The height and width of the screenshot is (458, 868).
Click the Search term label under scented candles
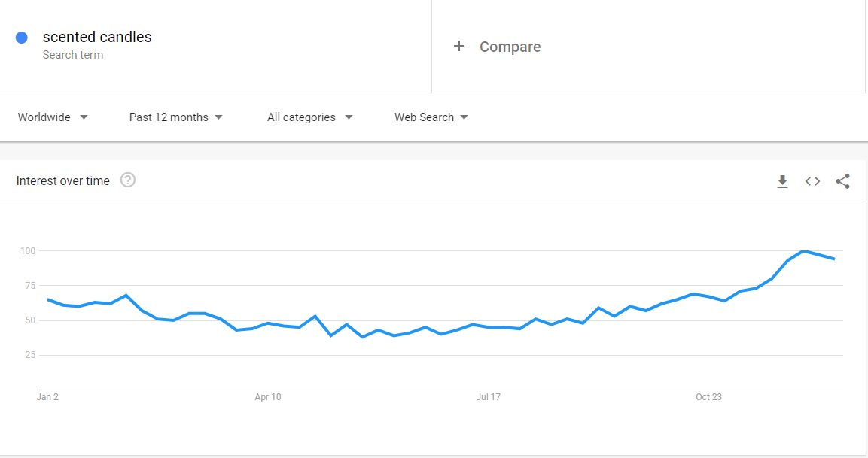coord(73,55)
